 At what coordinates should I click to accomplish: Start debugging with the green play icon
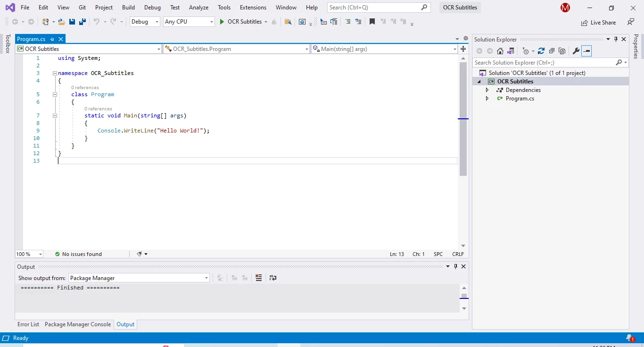coord(222,22)
